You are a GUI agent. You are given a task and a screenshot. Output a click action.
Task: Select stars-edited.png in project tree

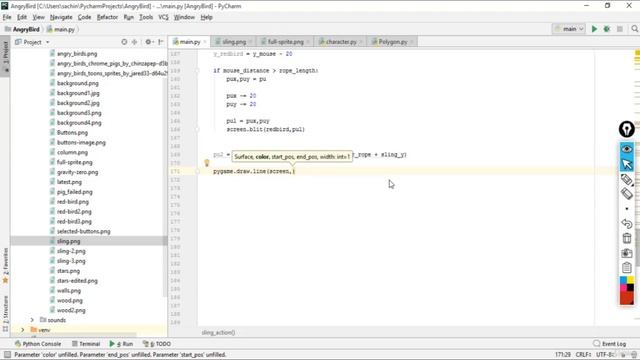(x=77, y=281)
